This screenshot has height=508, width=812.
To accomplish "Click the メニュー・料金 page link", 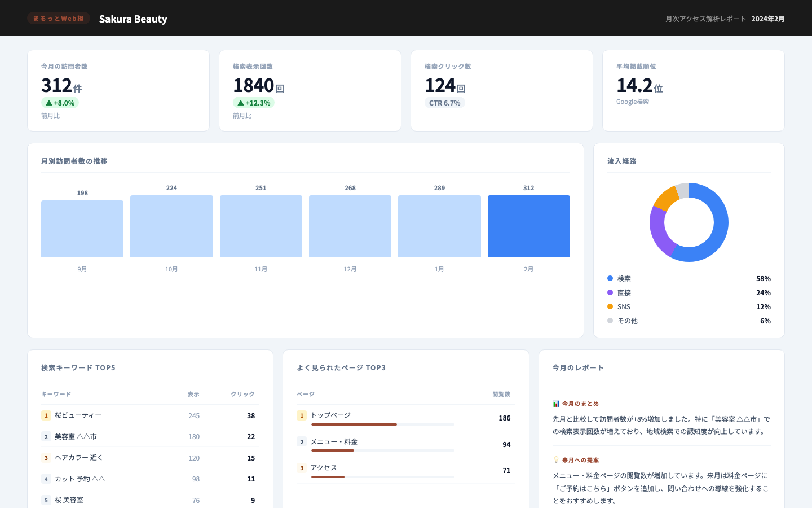I will tap(334, 441).
